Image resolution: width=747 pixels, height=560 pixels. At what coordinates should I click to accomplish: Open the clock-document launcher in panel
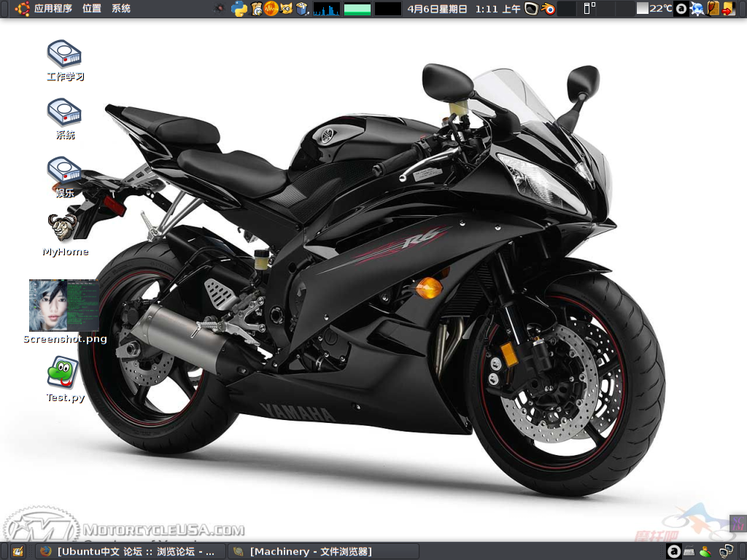[x=256, y=9]
